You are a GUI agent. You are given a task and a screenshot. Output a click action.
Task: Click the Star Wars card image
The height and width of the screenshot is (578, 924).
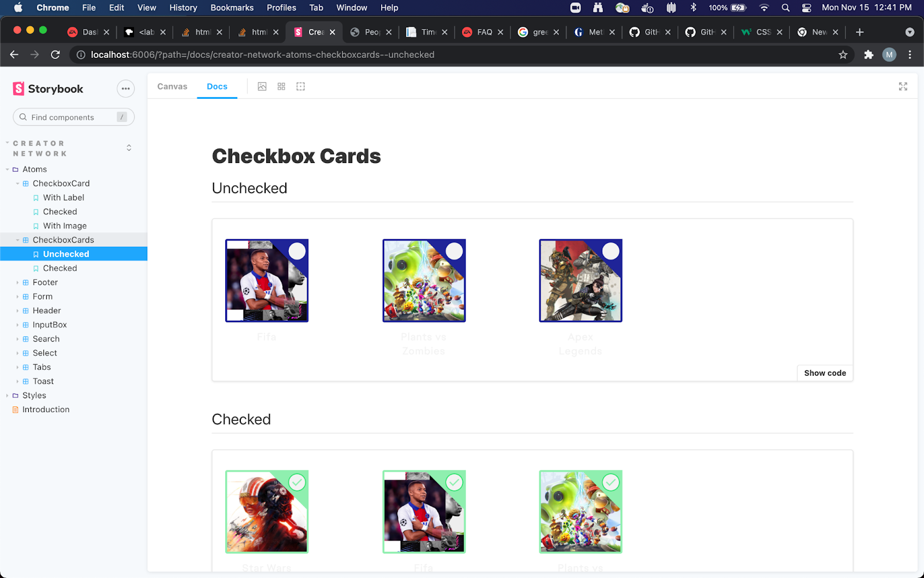(x=267, y=512)
